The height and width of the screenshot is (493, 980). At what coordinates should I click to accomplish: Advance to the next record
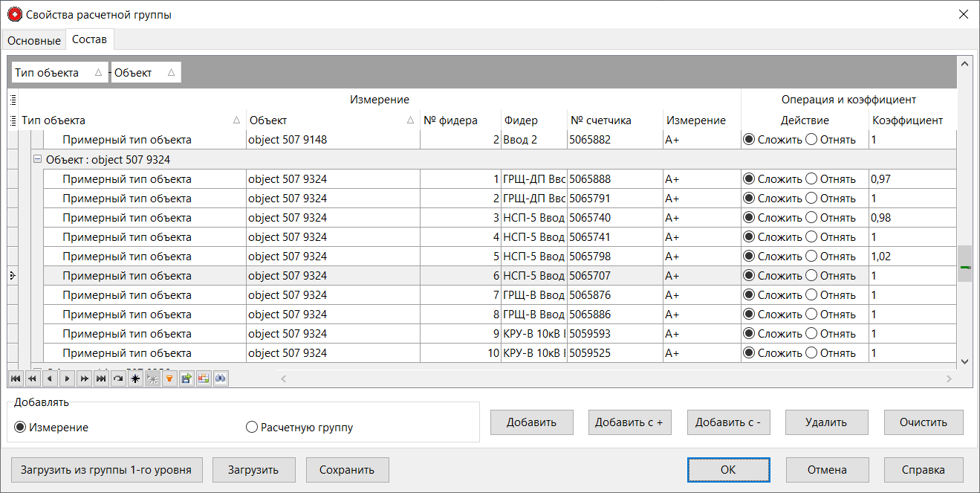click(x=67, y=378)
